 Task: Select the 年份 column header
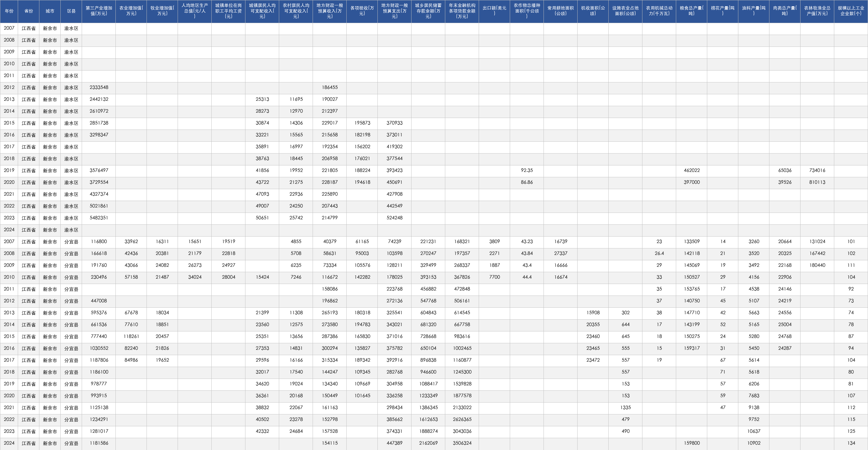pos(9,11)
